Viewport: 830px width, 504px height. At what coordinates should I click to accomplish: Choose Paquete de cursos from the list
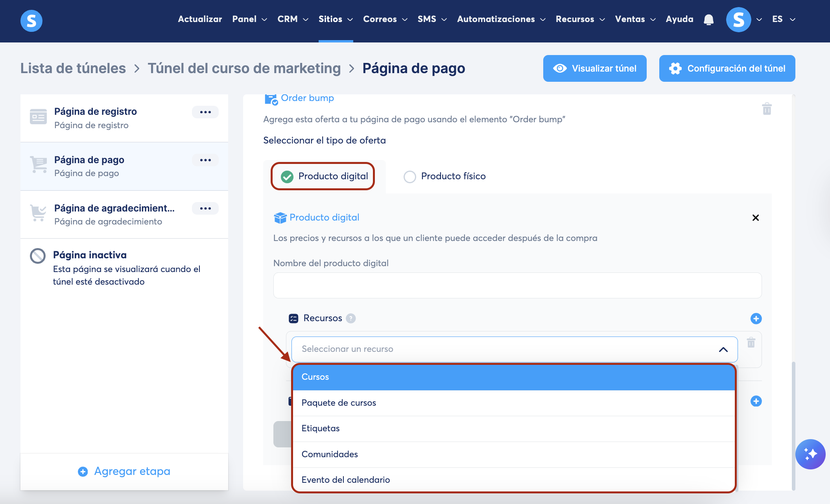(x=339, y=403)
